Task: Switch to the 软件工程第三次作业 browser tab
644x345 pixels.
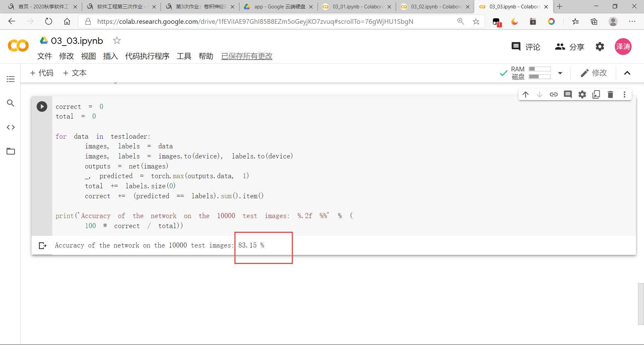Action: point(121,7)
